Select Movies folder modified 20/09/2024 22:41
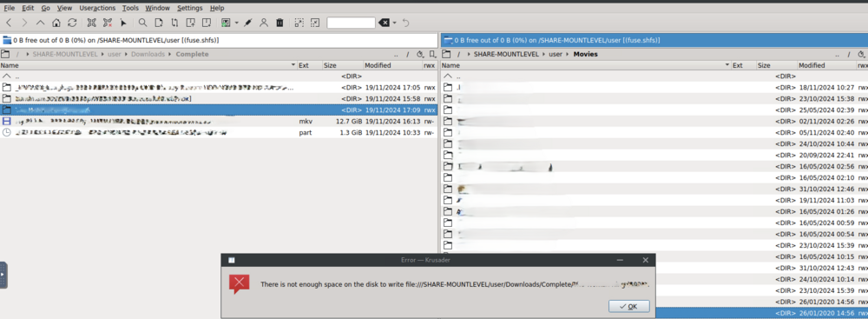Image resolution: width=868 pixels, height=319 pixels. (x=654, y=155)
